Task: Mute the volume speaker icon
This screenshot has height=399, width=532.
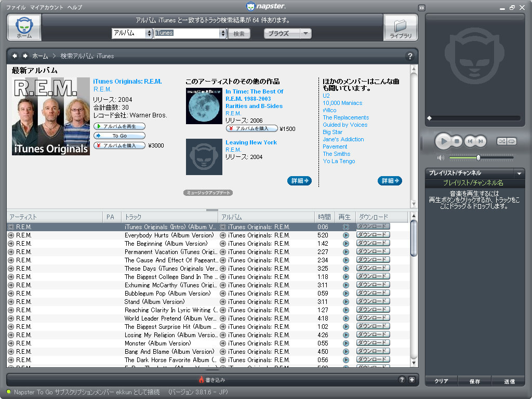Action: [x=441, y=157]
